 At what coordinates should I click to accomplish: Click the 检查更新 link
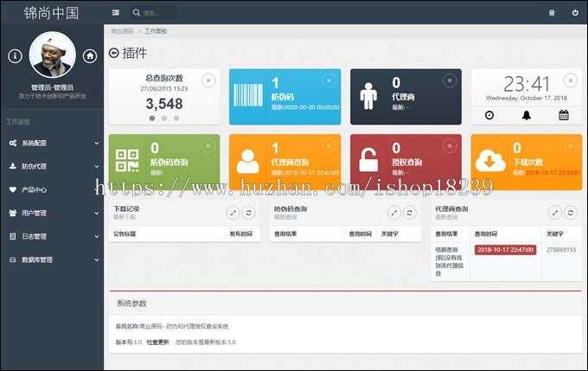158,342
